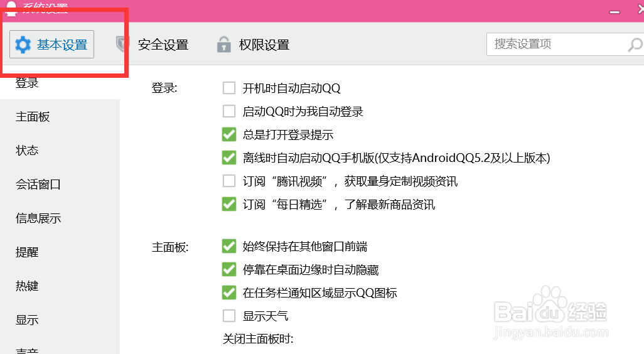
Task: Enable 开机时自动启动QQ checkbox
Action: click(228, 88)
